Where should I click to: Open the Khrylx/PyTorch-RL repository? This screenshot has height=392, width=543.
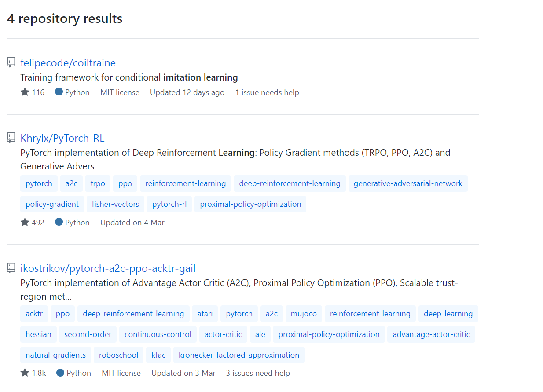click(62, 138)
